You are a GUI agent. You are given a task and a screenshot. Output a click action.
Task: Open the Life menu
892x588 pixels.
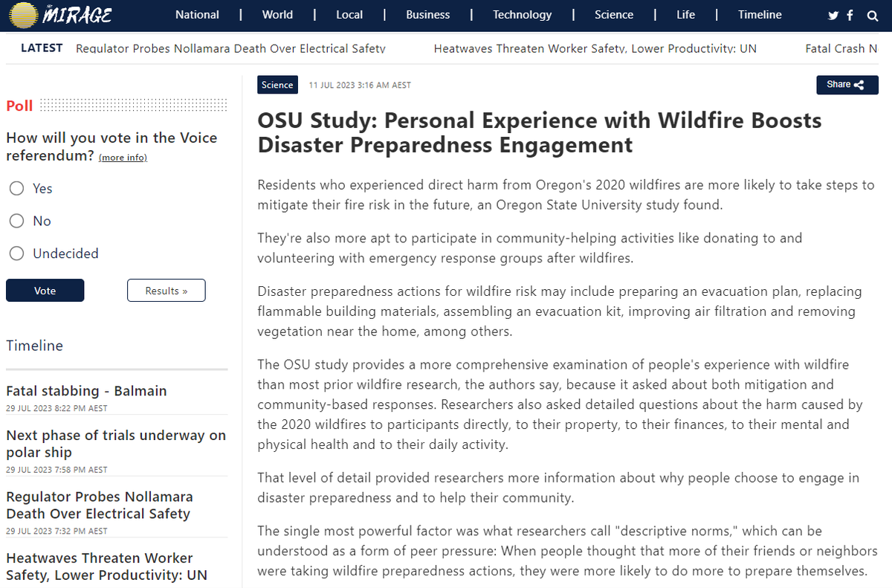[686, 15]
